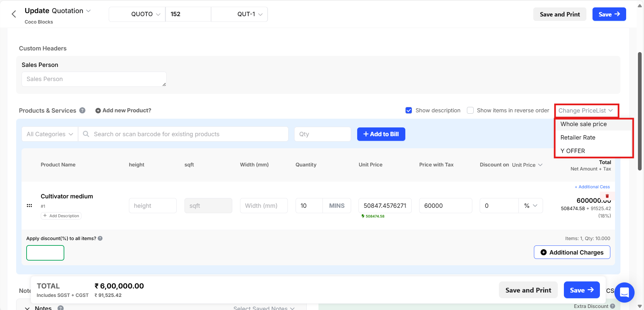This screenshot has width=644, height=310.
Task: Click the quotation number field showing 152
Action: 188,14
